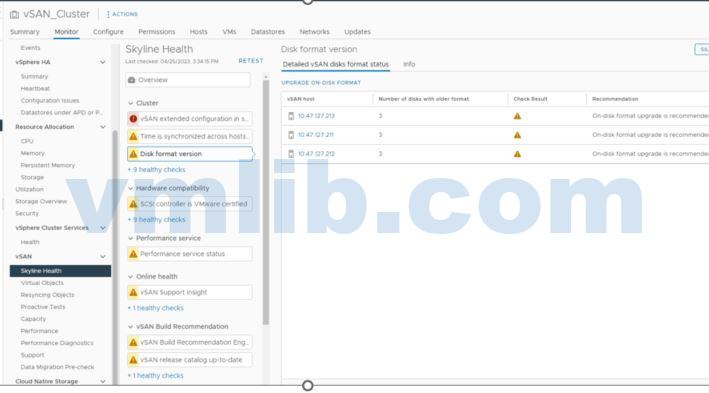Click the vSAN_Cluster cluster icon
Image resolution: width=709 pixels, height=393 pixels.
click(x=14, y=14)
